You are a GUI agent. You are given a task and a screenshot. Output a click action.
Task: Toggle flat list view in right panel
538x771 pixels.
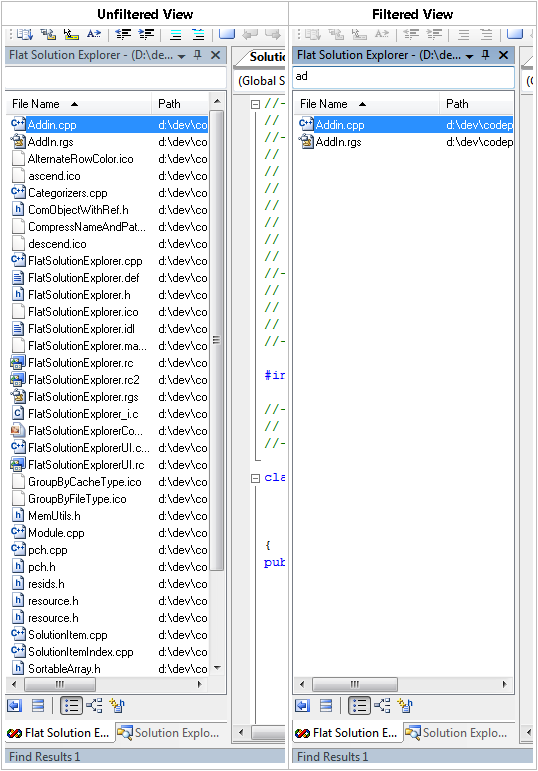[x=359, y=706]
